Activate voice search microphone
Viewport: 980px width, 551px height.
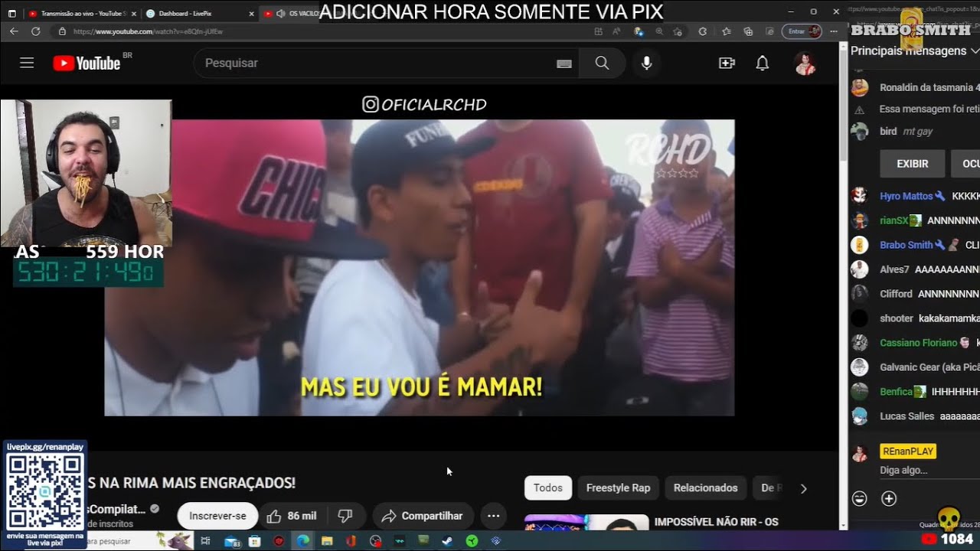647,63
